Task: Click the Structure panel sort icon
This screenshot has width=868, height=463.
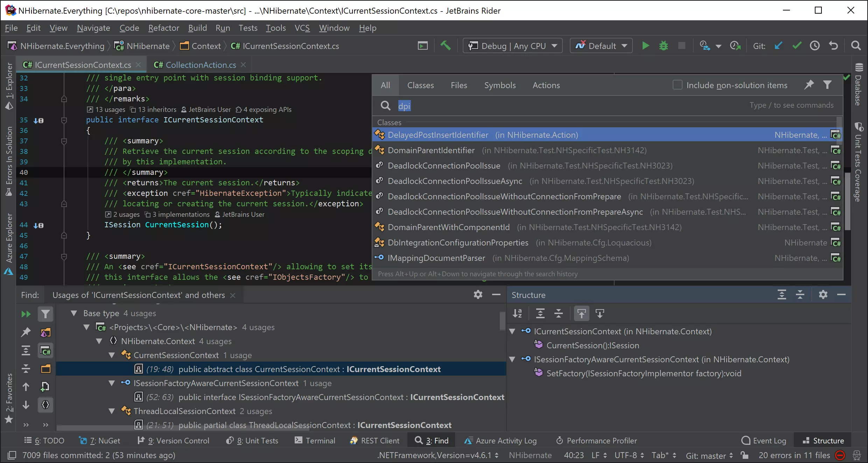Action: (517, 313)
